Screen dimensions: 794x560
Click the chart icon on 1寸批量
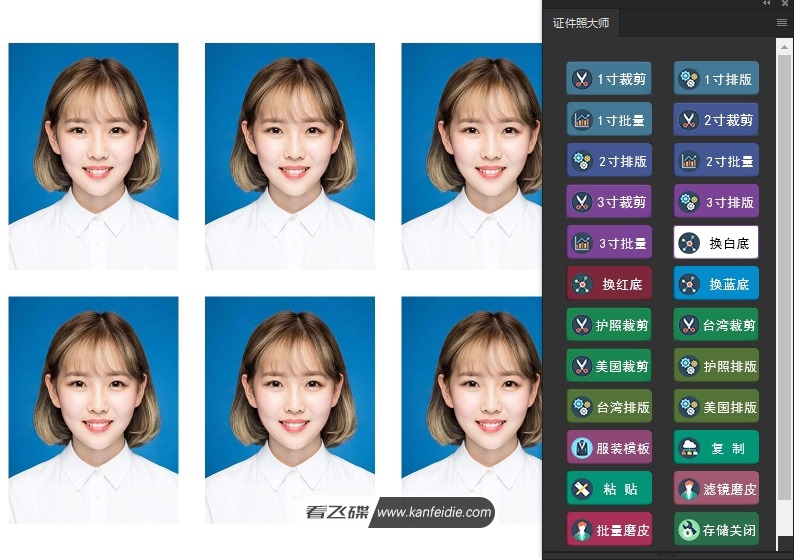(x=582, y=119)
